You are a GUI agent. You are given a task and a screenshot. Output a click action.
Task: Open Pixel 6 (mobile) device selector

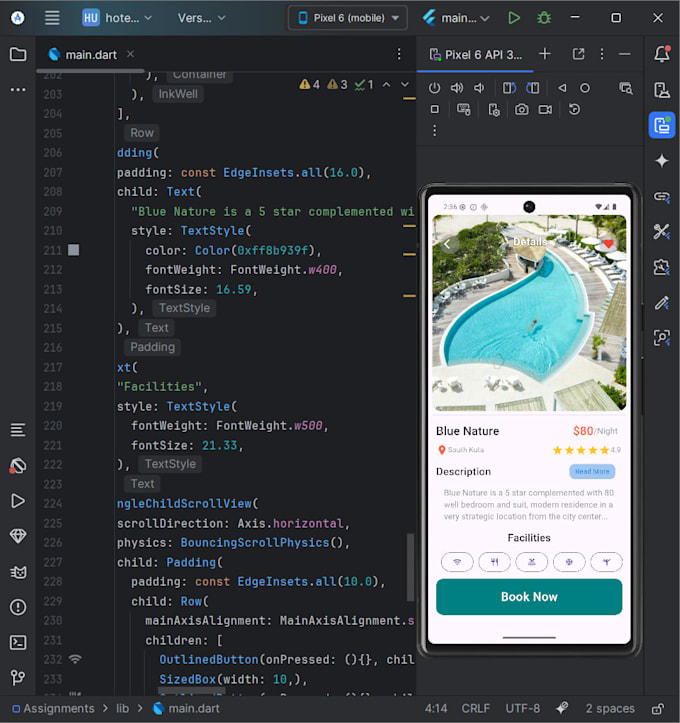coord(348,18)
